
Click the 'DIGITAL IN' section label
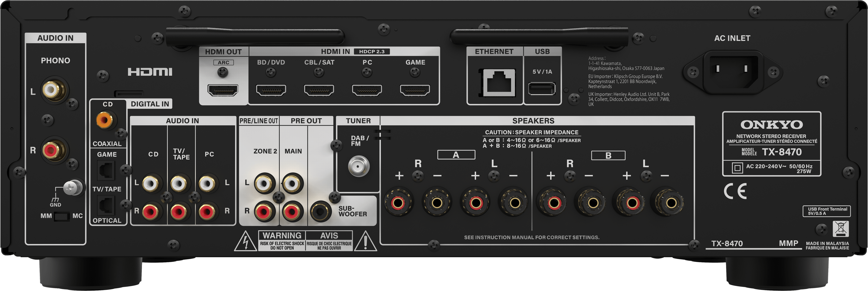click(150, 104)
